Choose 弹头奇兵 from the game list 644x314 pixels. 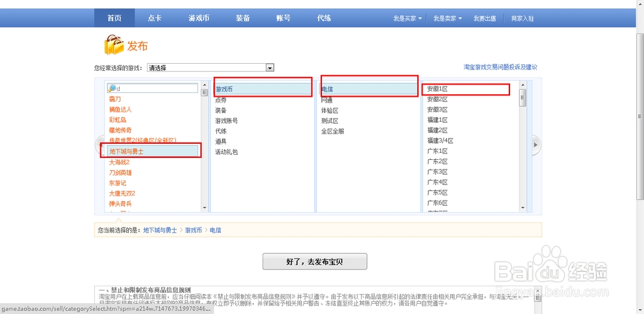click(120, 204)
